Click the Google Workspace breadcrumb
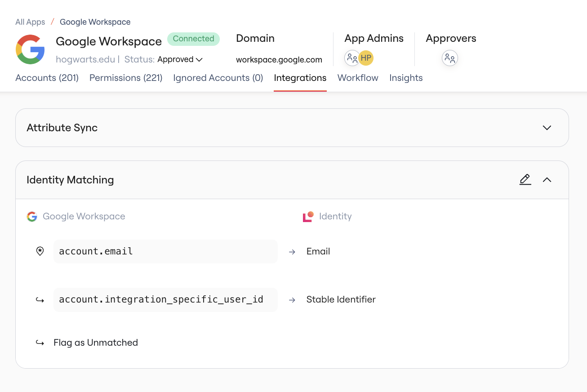 [x=95, y=22]
